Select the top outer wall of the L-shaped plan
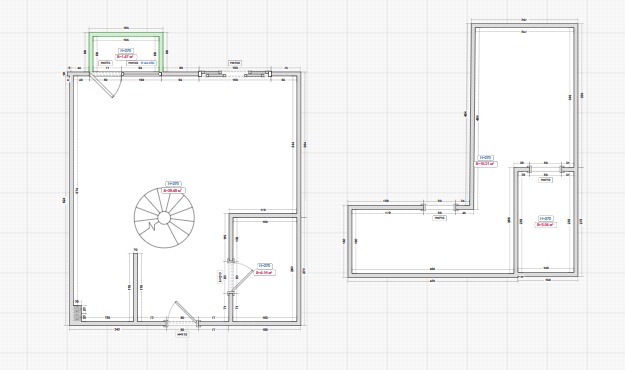This screenshot has width=625, height=370. [x=525, y=26]
